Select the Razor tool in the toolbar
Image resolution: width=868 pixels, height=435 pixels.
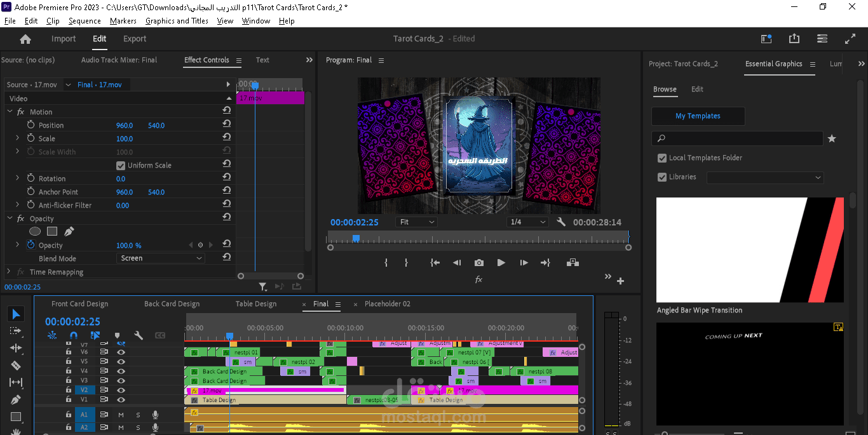pyautogui.click(x=16, y=365)
